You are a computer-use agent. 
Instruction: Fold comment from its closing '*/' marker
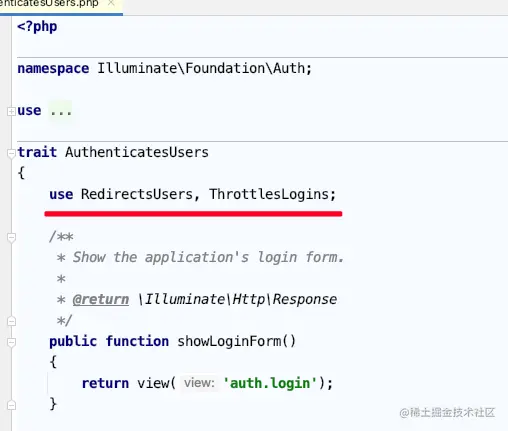click(x=11, y=321)
